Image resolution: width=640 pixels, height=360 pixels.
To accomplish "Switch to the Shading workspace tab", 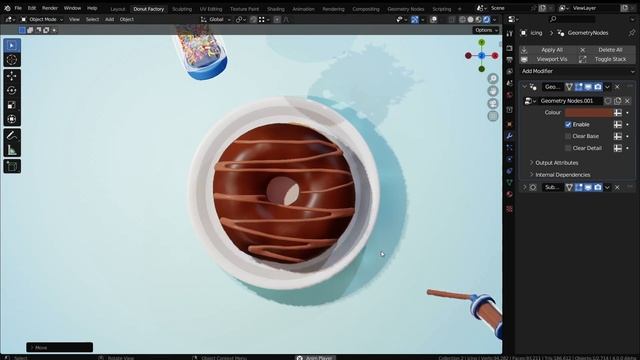I will coord(276,9).
